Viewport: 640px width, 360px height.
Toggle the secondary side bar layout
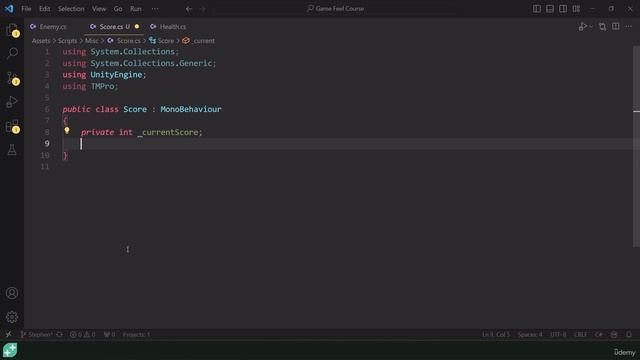click(563, 9)
